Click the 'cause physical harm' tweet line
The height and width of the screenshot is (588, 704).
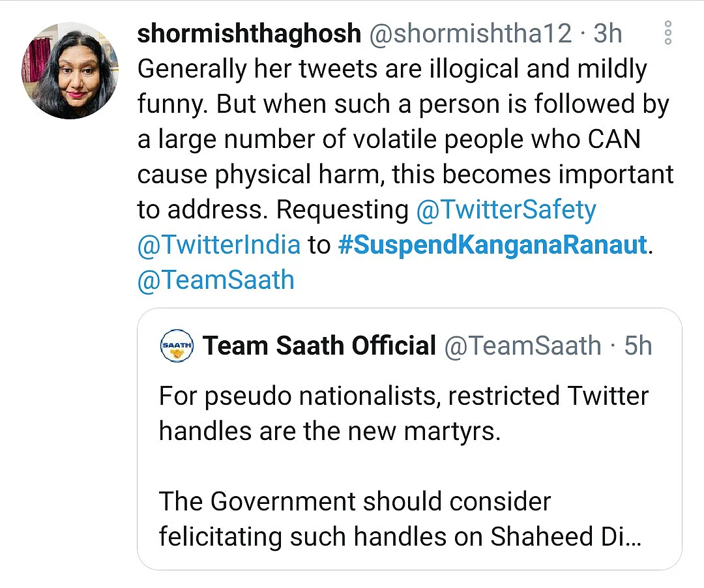[x=405, y=175]
